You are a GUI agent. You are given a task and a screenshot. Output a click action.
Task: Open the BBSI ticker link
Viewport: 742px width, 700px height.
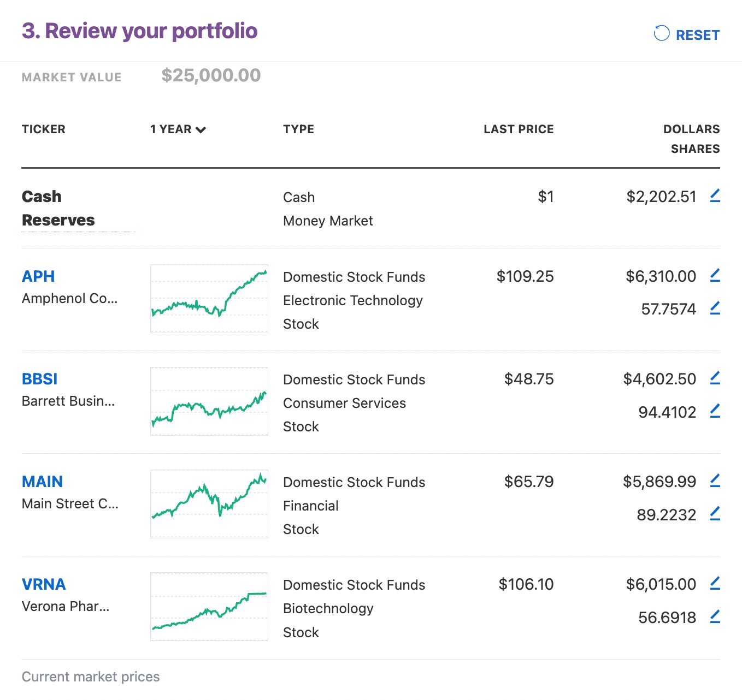point(40,379)
